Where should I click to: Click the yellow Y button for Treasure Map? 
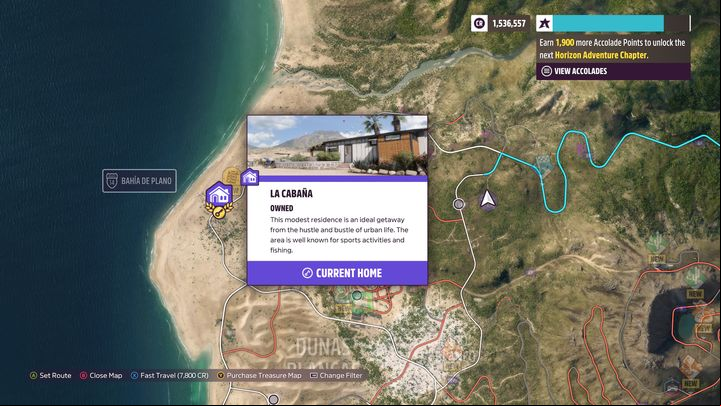coord(220,376)
